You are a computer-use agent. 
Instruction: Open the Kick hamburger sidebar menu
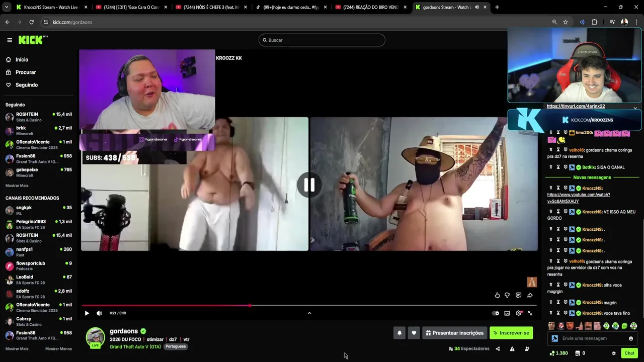10,40
